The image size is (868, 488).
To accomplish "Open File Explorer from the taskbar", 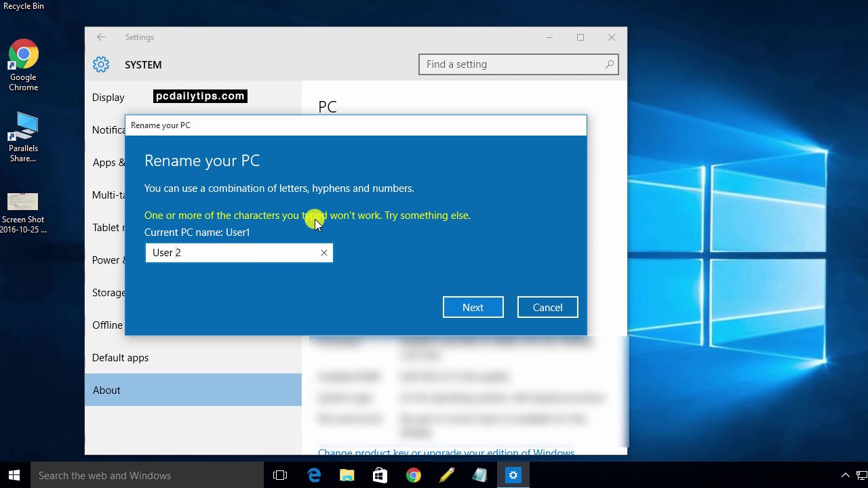I will coord(347,476).
